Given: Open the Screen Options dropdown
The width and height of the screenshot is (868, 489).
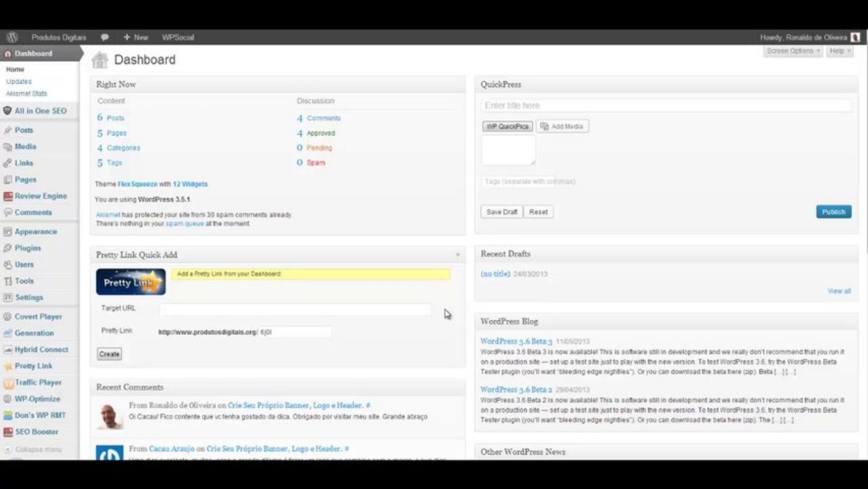Looking at the screenshot, I should (x=793, y=51).
